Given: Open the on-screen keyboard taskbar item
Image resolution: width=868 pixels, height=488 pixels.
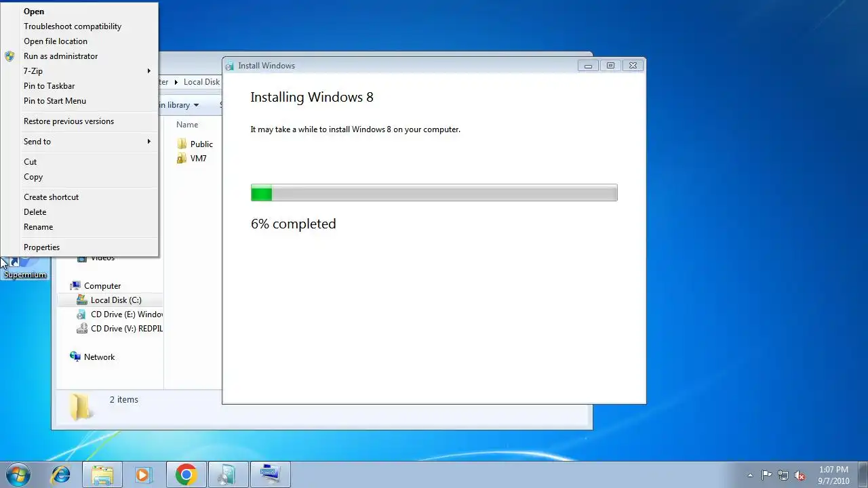Looking at the screenshot, I should (x=271, y=474).
